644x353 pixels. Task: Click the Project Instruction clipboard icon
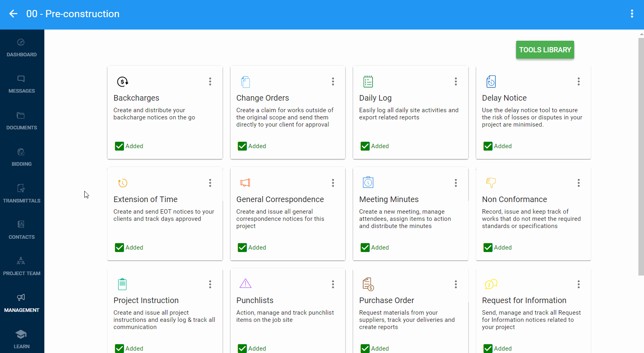(x=122, y=284)
